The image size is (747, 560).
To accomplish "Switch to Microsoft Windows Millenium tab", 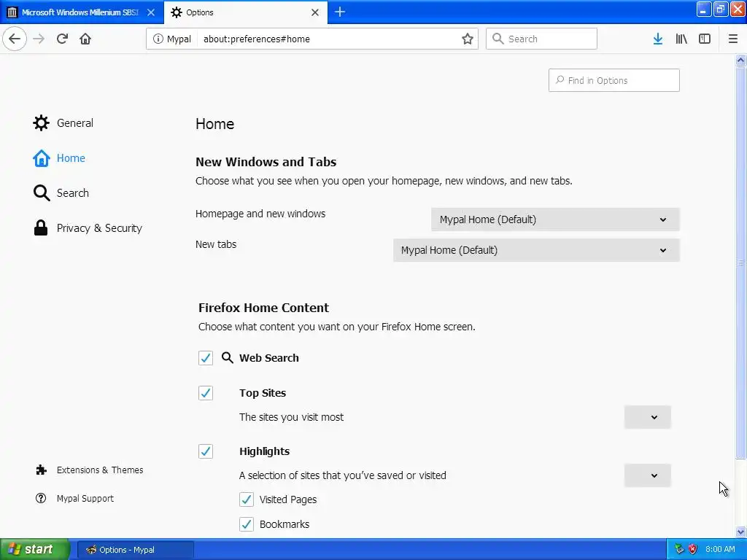I will pos(82,12).
